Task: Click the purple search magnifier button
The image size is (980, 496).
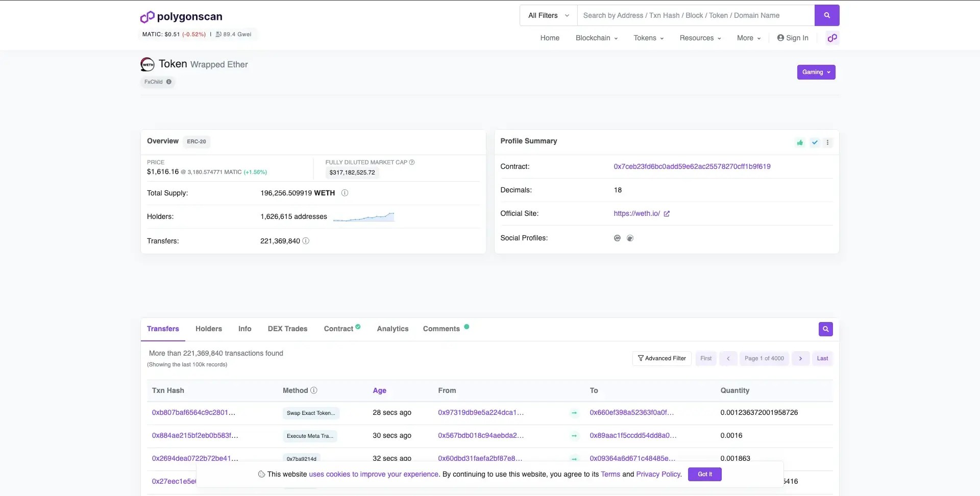Action: (x=827, y=15)
